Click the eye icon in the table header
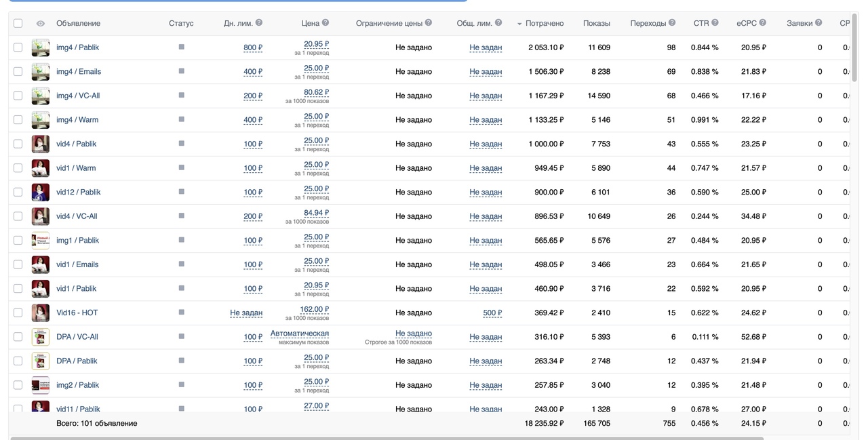The width and height of the screenshot is (868, 440). 41,23
